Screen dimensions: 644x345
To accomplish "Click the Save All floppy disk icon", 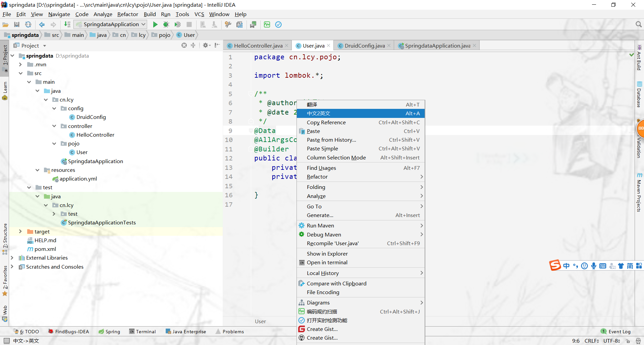I will click(x=17, y=24).
